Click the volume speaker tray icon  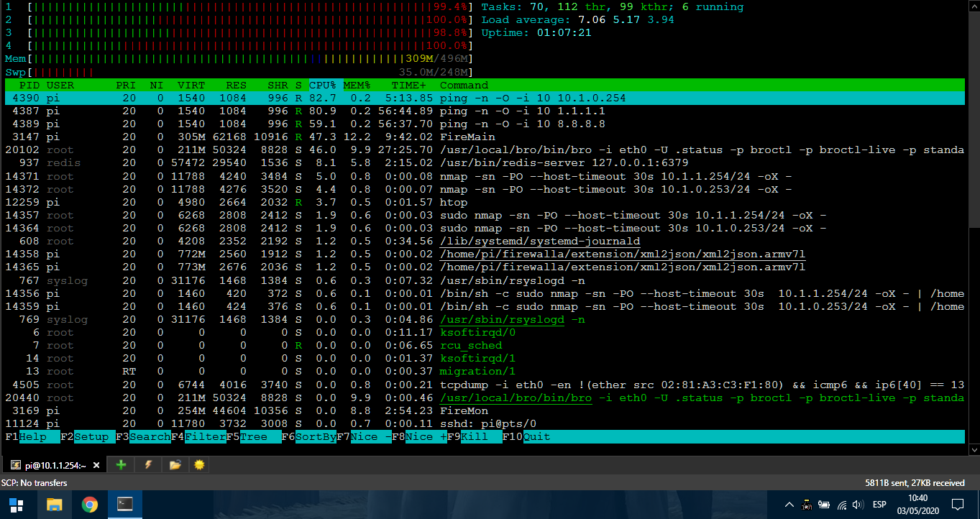[x=858, y=505]
